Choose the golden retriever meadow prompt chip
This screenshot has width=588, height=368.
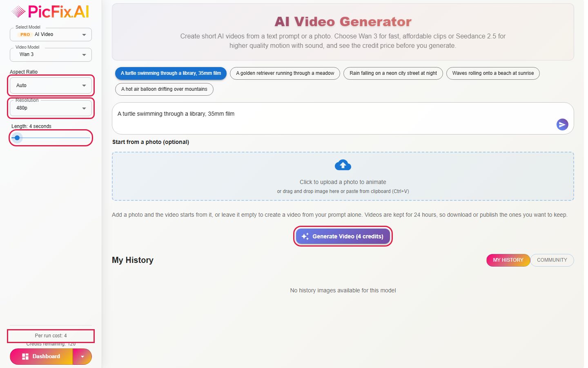pyautogui.click(x=285, y=73)
